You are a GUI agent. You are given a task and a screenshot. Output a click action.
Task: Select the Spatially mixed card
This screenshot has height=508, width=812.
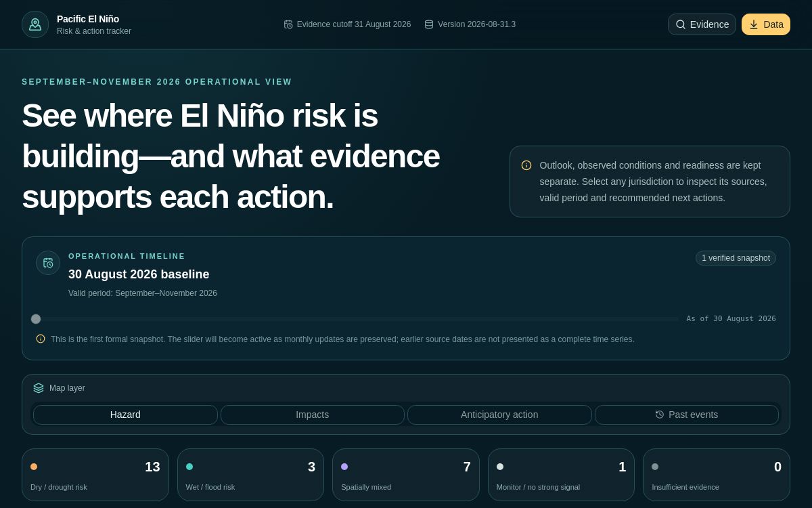(x=406, y=475)
